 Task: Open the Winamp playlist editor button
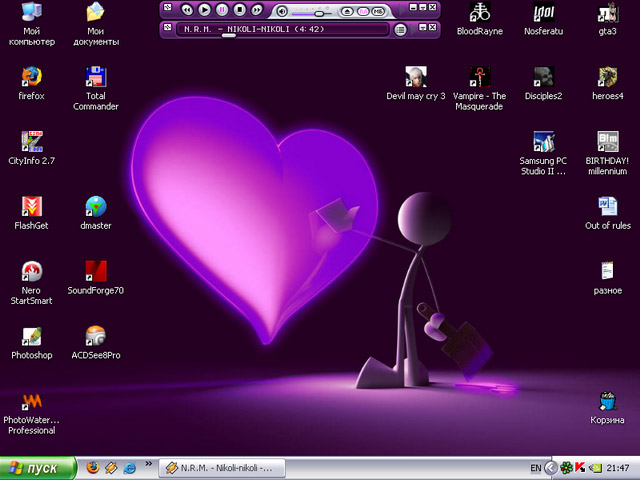click(x=400, y=29)
